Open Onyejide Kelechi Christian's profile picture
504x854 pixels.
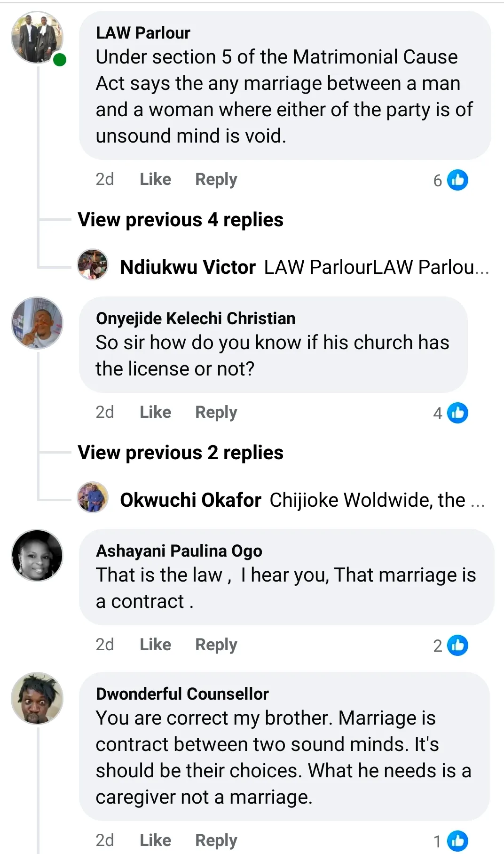[37, 323]
